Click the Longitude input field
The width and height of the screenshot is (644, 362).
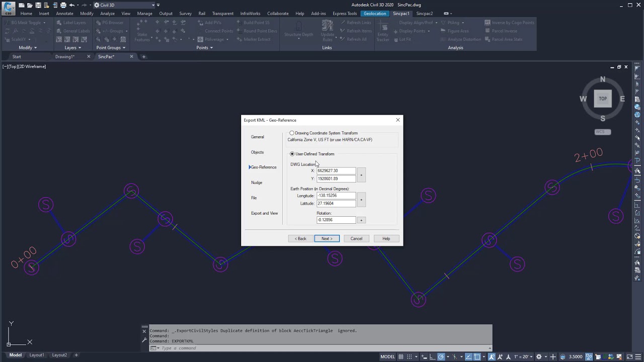[336, 196]
